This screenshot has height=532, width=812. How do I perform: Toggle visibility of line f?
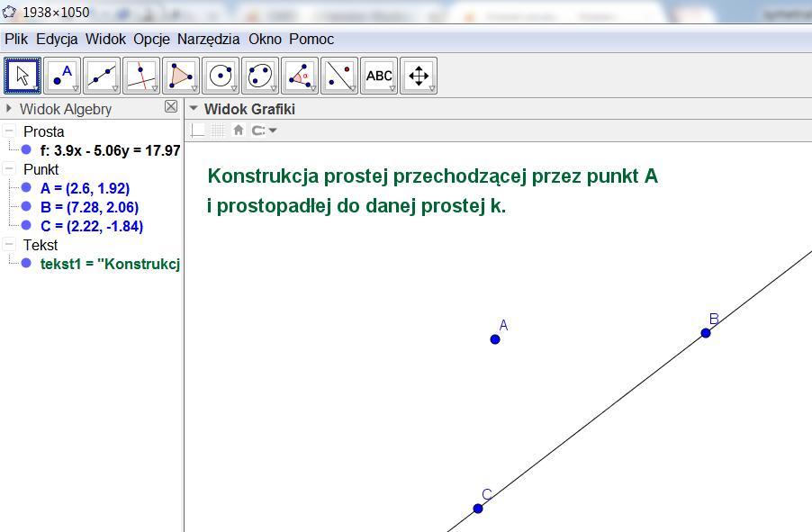(26, 149)
